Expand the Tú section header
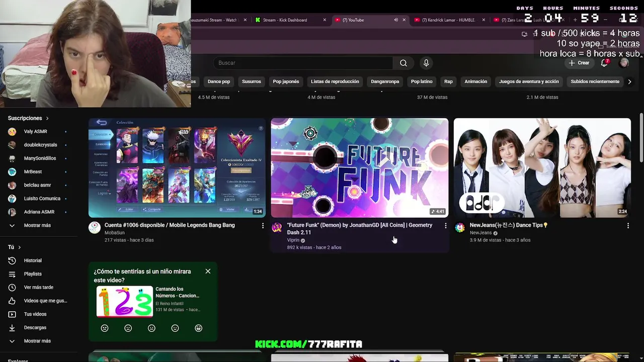Screen dimensions: 644x362 [x=14, y=247]
